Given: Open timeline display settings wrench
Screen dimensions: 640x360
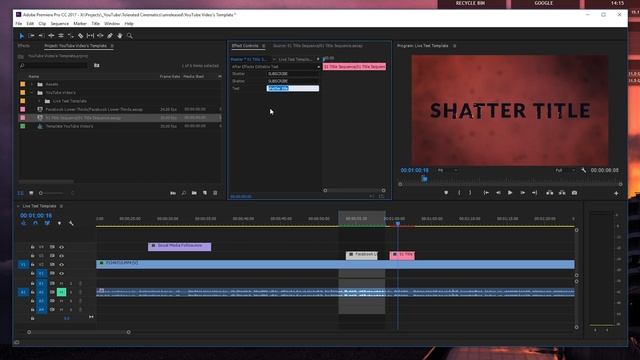Looking at the screenshot, I should [71, 223].
